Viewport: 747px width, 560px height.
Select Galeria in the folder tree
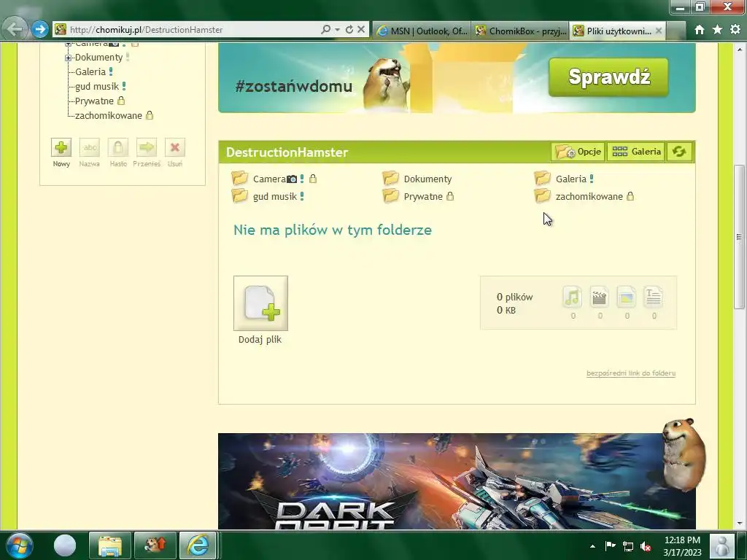click(90, 72)
